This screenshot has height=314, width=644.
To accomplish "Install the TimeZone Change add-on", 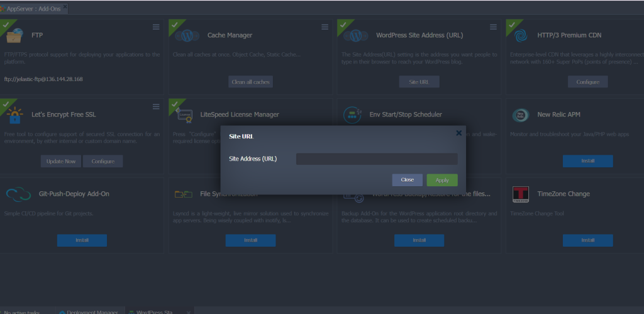I will pyautogui.click(x=588, y=240).
